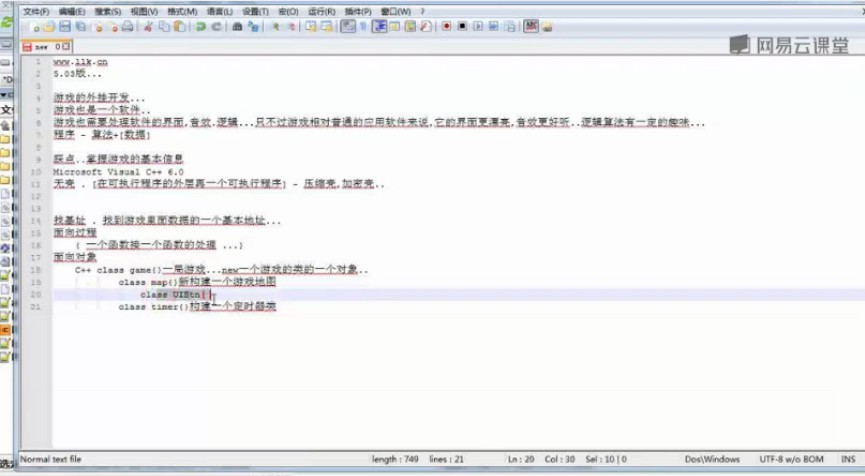This screenshot has width=865, height=476.
Task: Open the 文件(F) menu
Action: [x=36, y=11]
